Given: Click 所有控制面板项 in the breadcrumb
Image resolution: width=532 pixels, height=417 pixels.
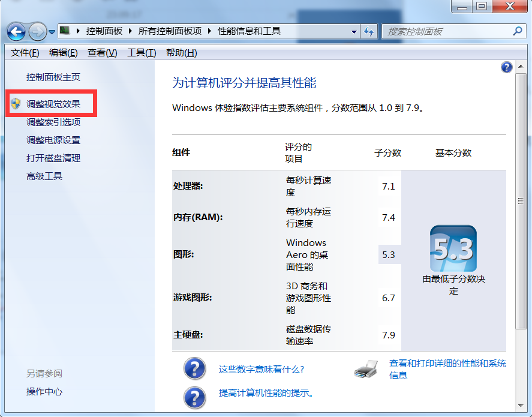Looking at the screenshot, I should pyautogui.click(x=170, y=31).
